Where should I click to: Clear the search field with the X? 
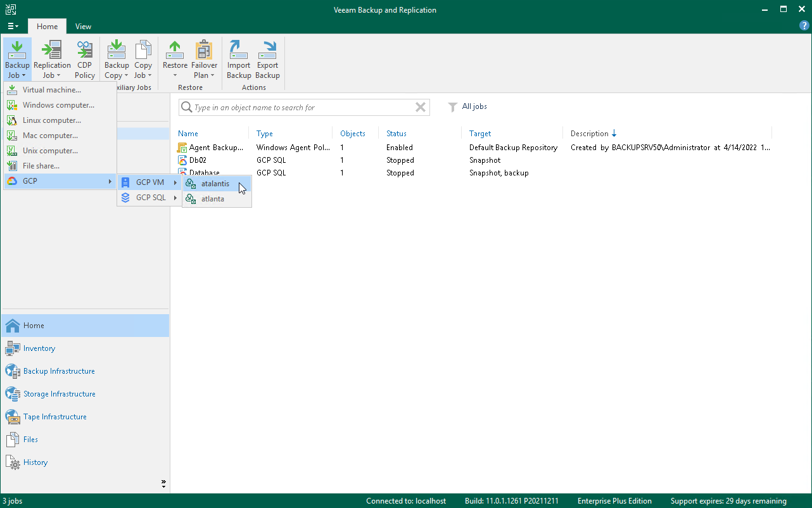421,108
